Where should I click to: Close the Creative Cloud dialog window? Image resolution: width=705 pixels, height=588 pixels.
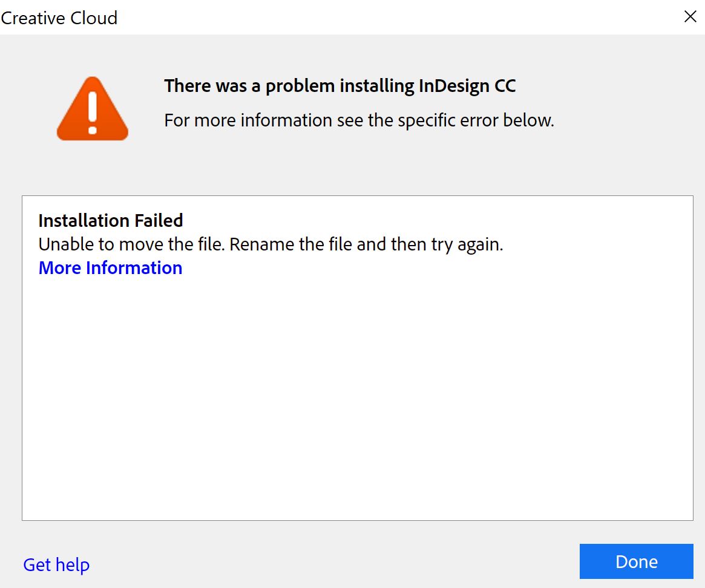click(x=690, y=17)
